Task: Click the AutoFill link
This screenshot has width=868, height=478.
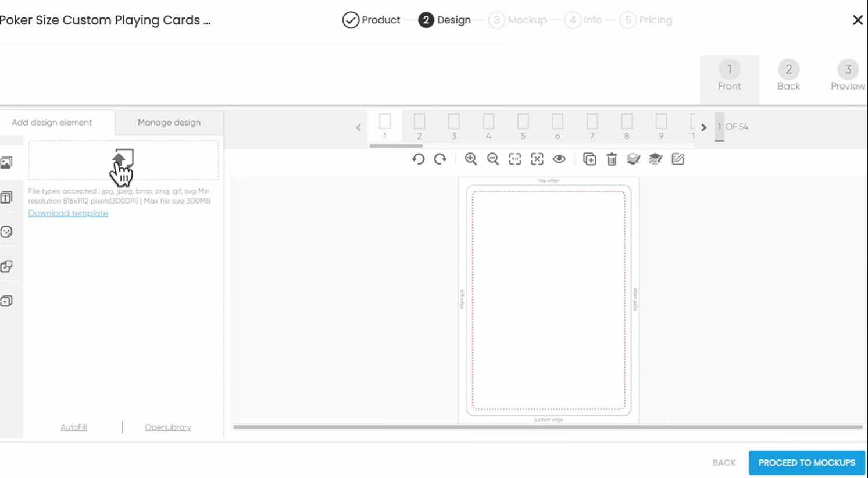Action: click(74, 427)
